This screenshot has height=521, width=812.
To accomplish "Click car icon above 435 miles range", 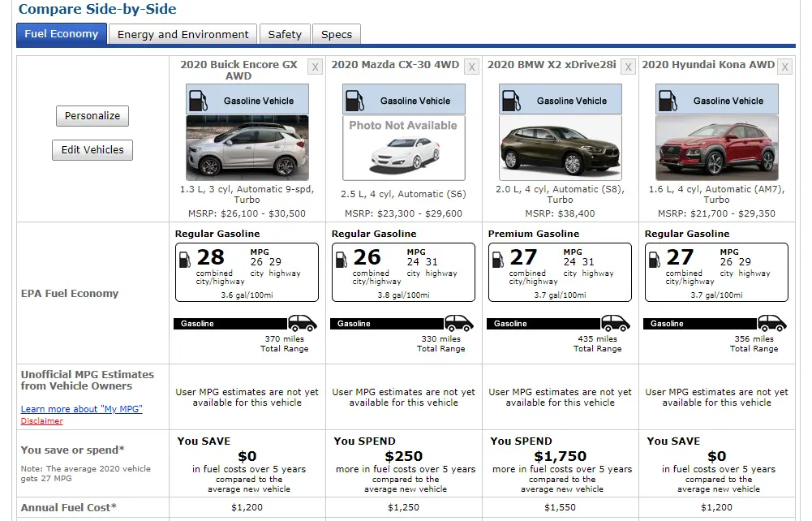I will 616,323.
